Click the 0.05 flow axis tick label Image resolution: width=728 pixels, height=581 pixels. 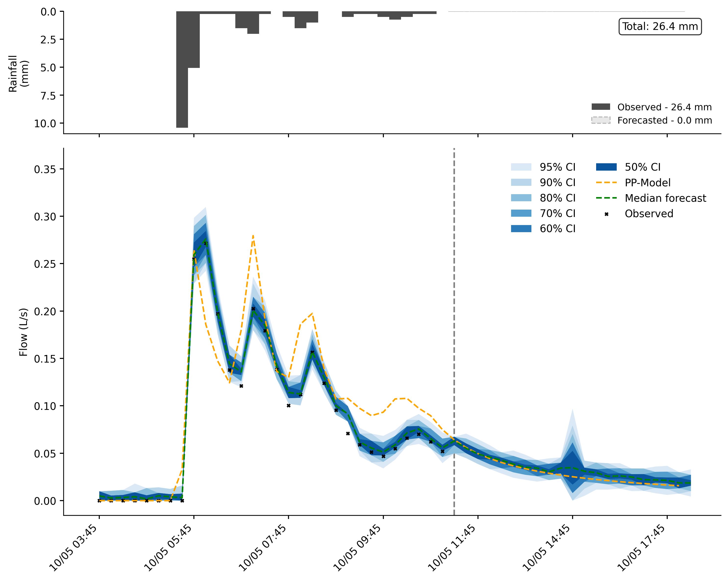coord(45,454)
